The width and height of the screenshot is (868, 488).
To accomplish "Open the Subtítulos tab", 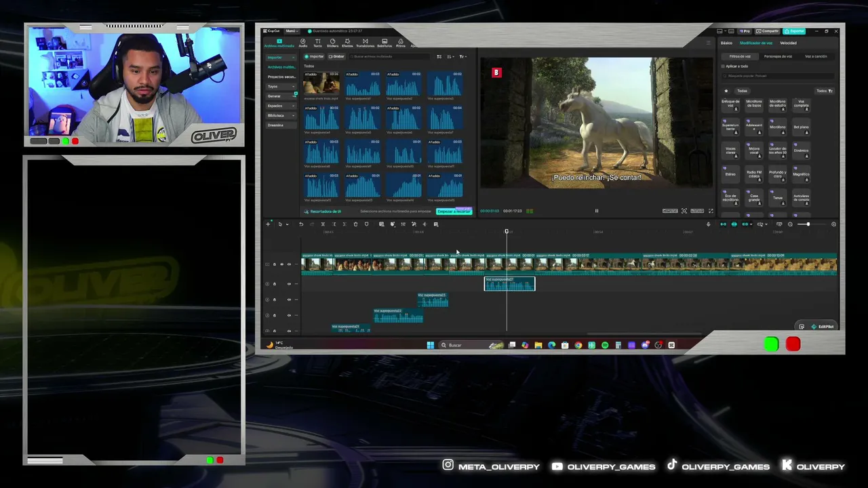I will 384,43.
